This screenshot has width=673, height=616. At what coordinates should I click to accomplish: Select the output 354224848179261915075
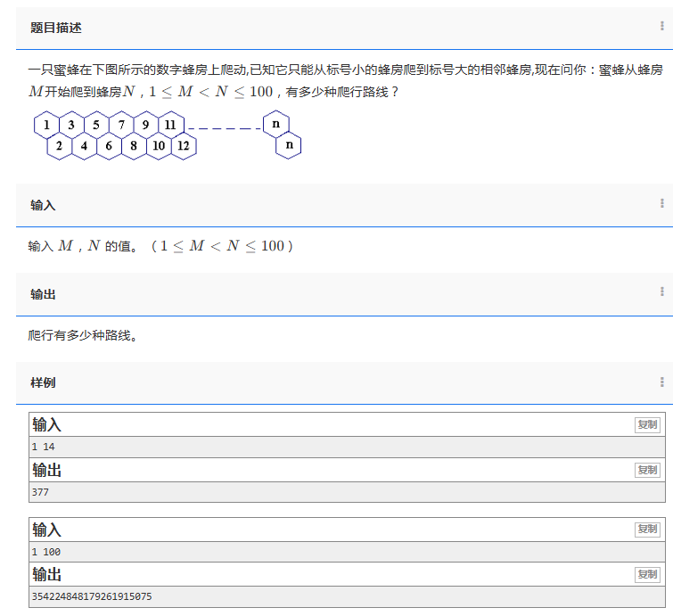point(92,596)
